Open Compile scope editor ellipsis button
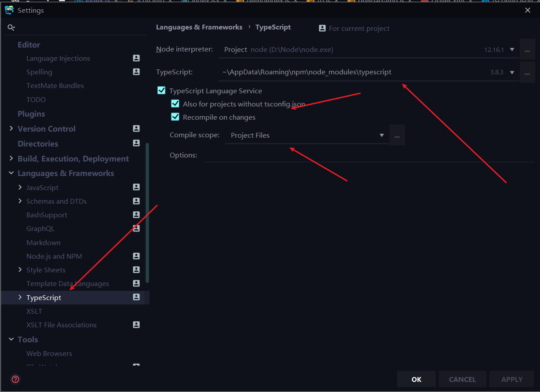This screenshot has height=392, width=540. pos(397,135)
